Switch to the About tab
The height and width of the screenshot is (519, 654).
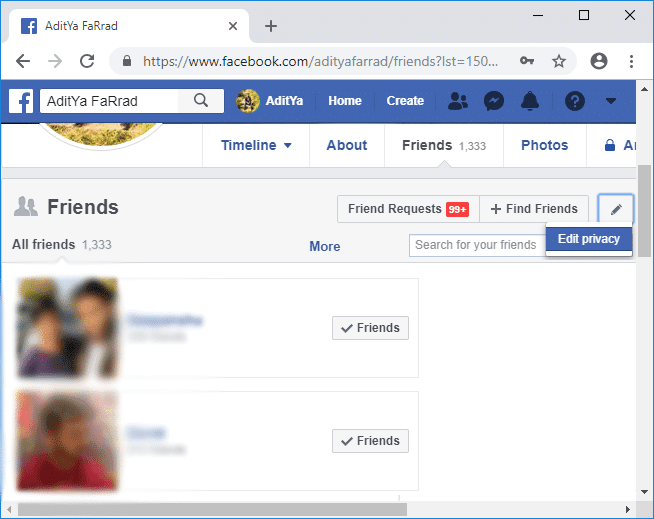pyautogui.click(x=347, y=145)
